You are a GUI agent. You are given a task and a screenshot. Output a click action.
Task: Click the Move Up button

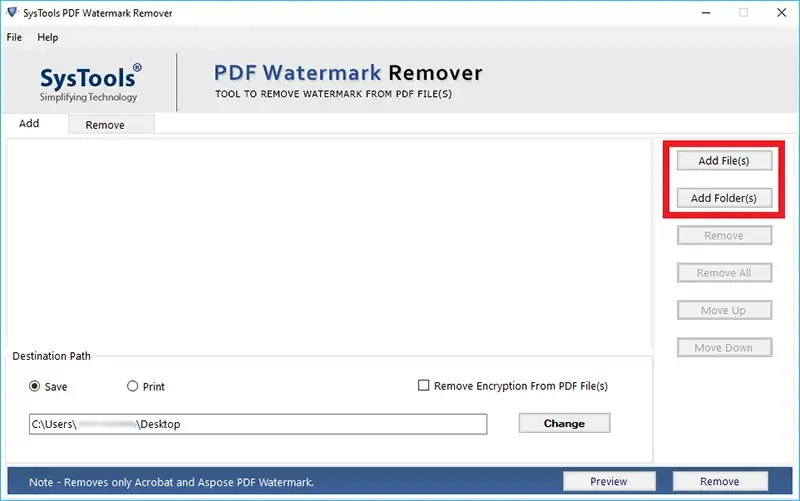(x=724, y=310)
